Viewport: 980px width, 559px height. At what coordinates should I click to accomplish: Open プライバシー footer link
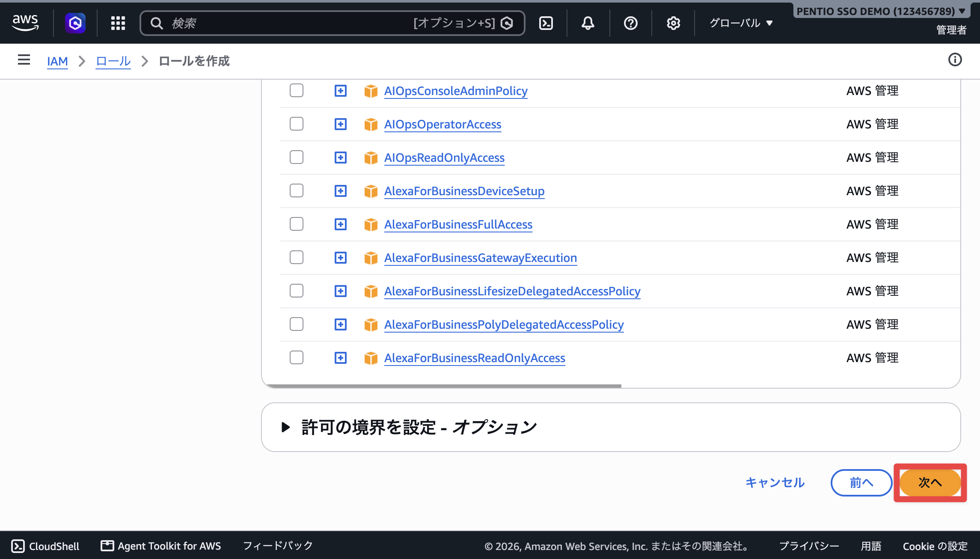click(809, 546)
